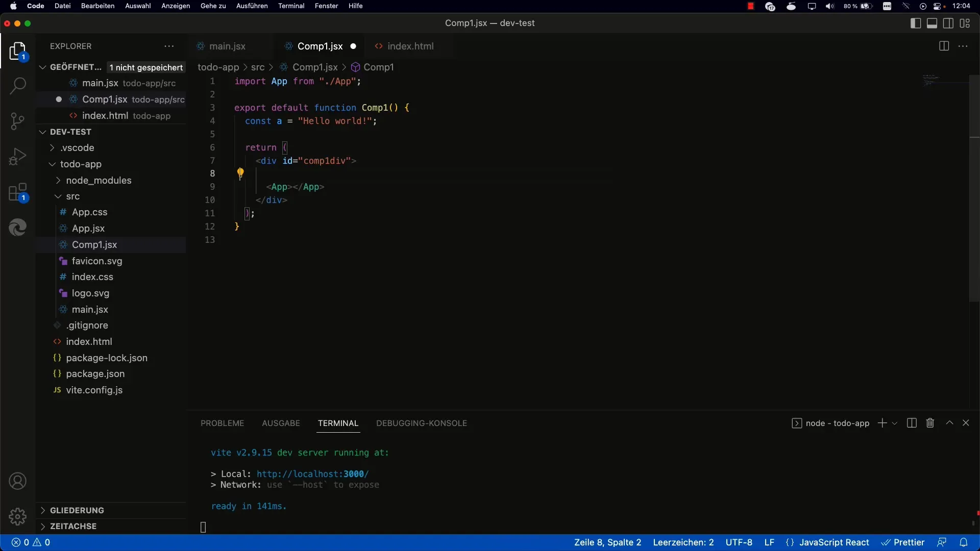Open the Terminal menu in menu bar
980x551 pixels.
coord(291,6)
